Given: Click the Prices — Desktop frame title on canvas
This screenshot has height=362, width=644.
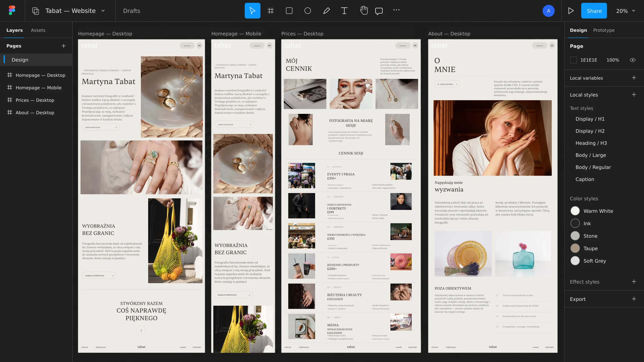Looking at the screenshot, I should click(302, 34).
